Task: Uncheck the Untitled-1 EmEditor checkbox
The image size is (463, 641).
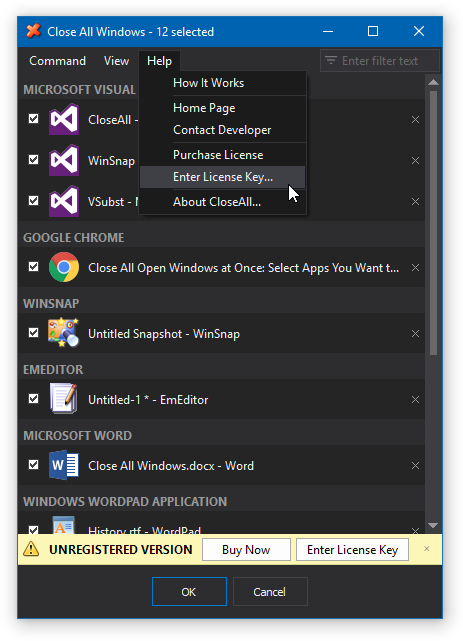Action: tap(34, 399)
